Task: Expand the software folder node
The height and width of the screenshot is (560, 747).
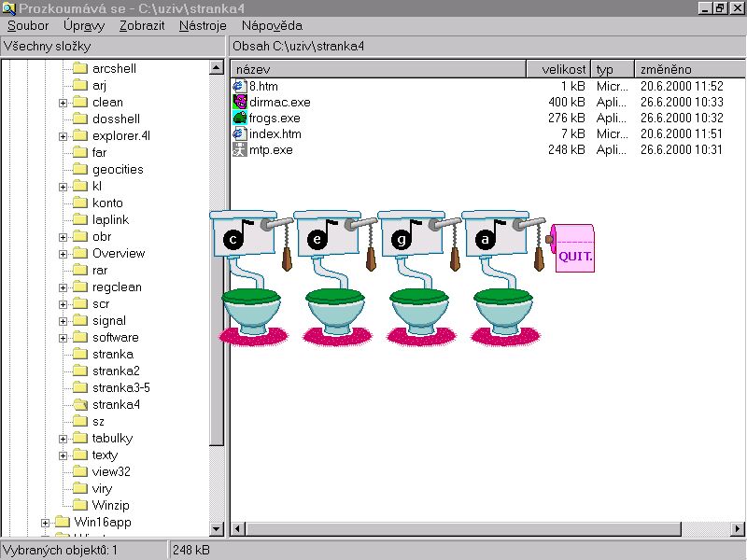Action: (x=63, y=338)
